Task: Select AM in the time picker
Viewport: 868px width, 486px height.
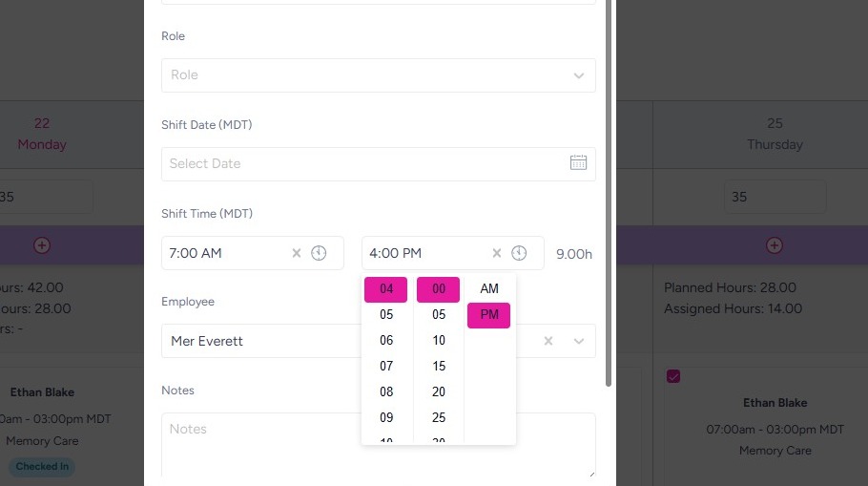Action: click(489, 288)
